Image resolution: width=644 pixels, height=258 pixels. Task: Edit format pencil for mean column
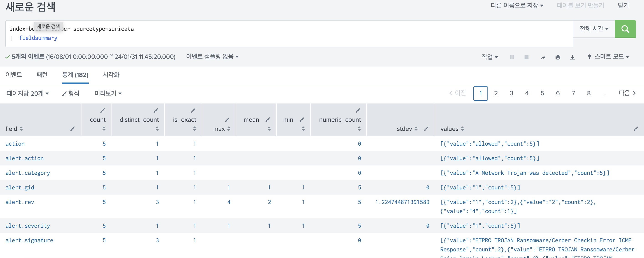tap(268, 119)
